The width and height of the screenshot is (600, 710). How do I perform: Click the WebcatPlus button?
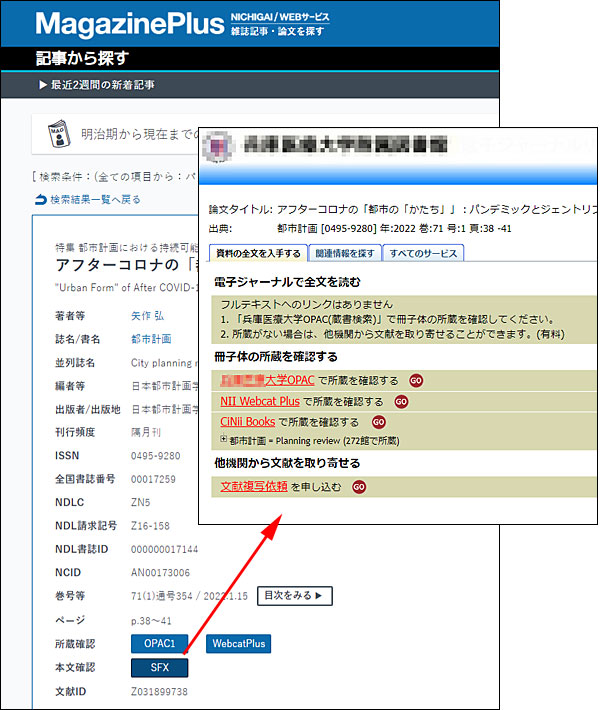click(x=238, y=644)
